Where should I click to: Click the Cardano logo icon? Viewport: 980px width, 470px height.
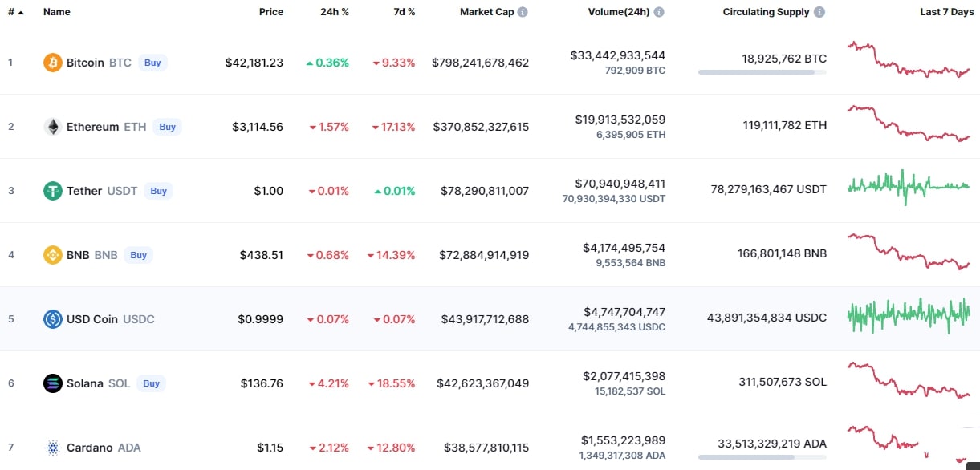tap(52, 448)
